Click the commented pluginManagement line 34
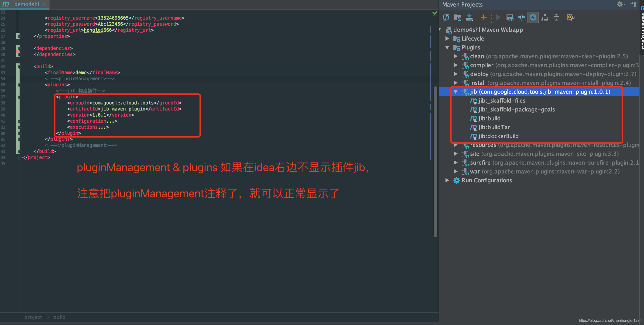 [79, 79]
